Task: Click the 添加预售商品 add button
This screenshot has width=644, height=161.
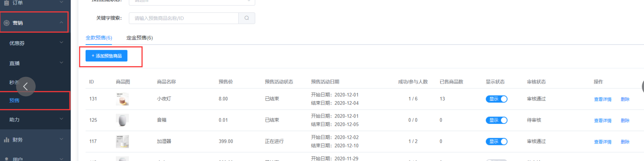Action: click(106, 56)
